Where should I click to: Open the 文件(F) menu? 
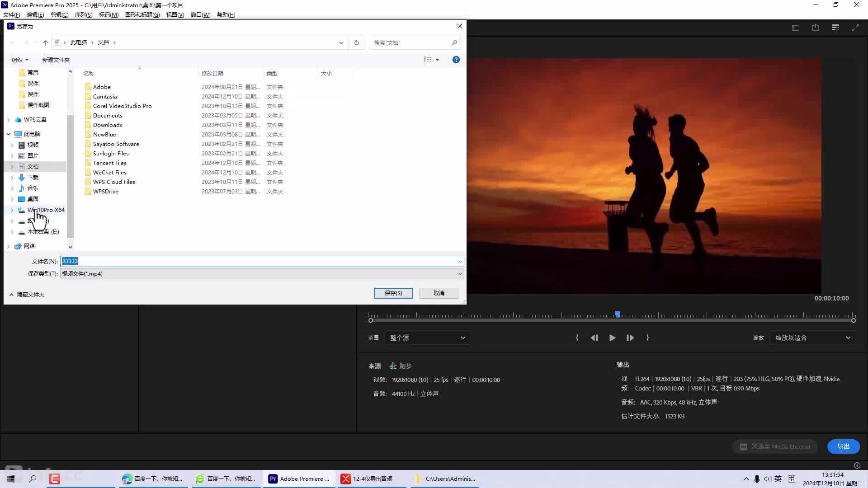(x=11, y=14)
